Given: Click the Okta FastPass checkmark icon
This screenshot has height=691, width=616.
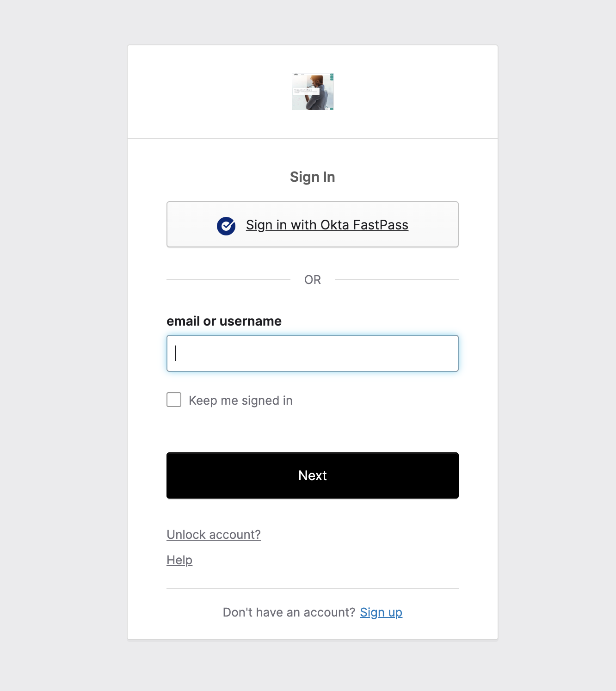Looking at the screenshot, I should coord(226,226).
